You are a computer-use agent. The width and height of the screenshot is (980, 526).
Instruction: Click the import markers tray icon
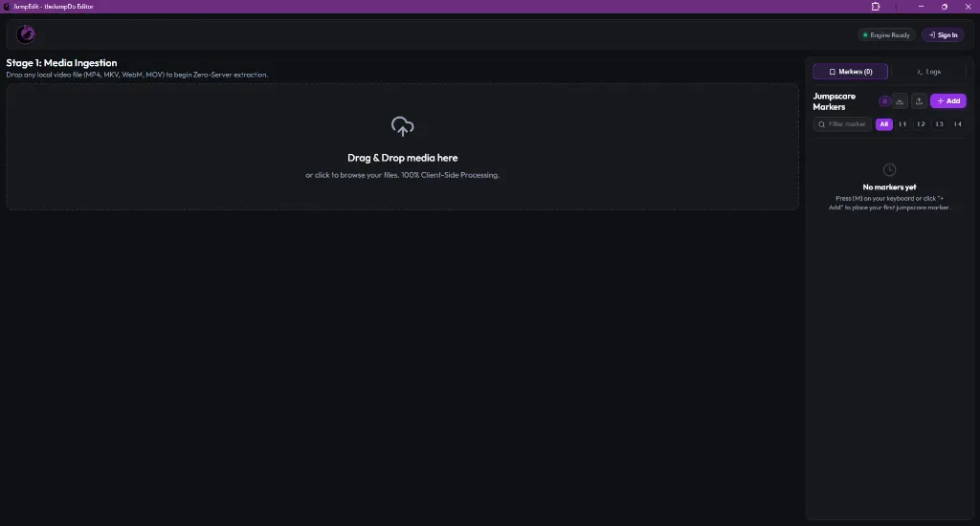(900, 101)
